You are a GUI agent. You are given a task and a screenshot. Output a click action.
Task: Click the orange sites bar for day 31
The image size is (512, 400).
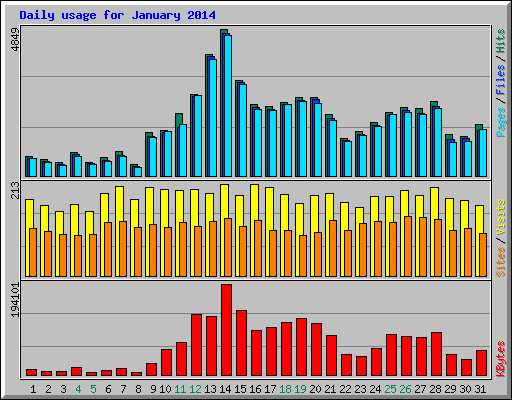pos(483,255)
